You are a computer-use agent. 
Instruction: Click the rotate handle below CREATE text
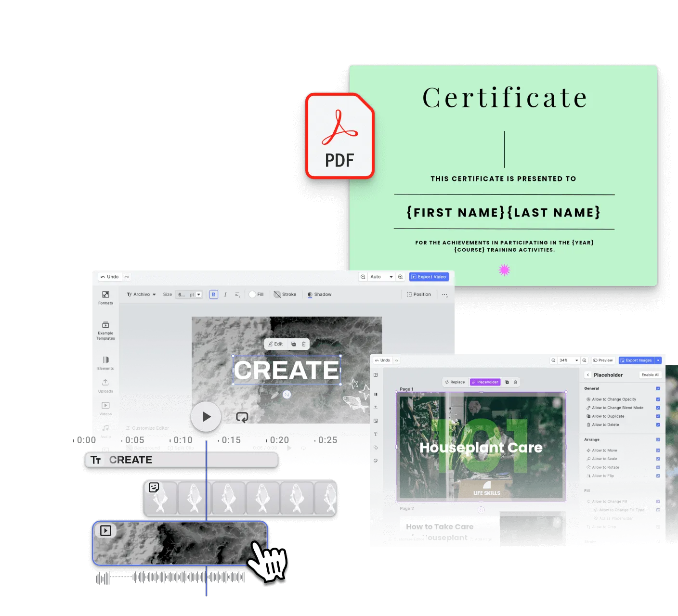287,395
